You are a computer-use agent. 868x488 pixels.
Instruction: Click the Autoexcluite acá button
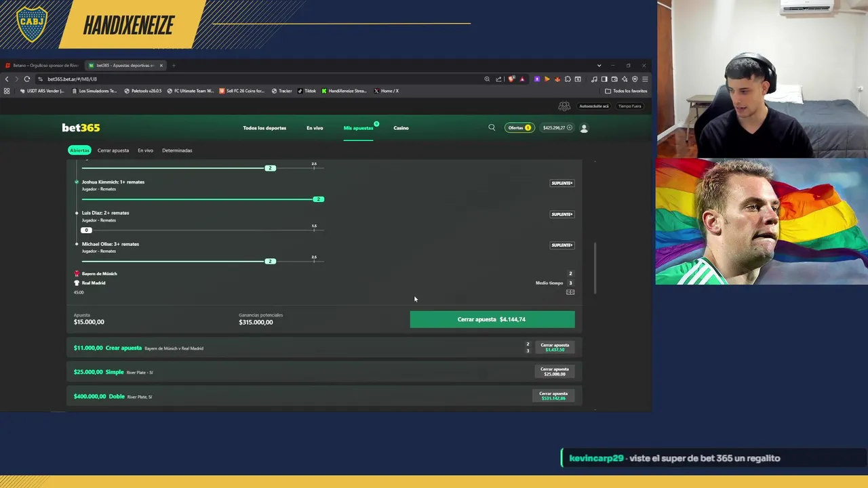click(593, 106)
